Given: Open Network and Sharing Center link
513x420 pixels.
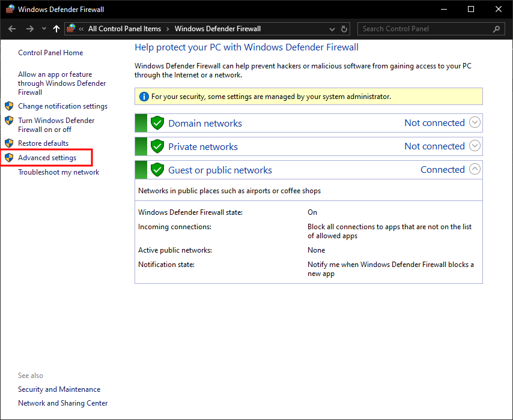Looking at the screenshot, I should 63,403.
